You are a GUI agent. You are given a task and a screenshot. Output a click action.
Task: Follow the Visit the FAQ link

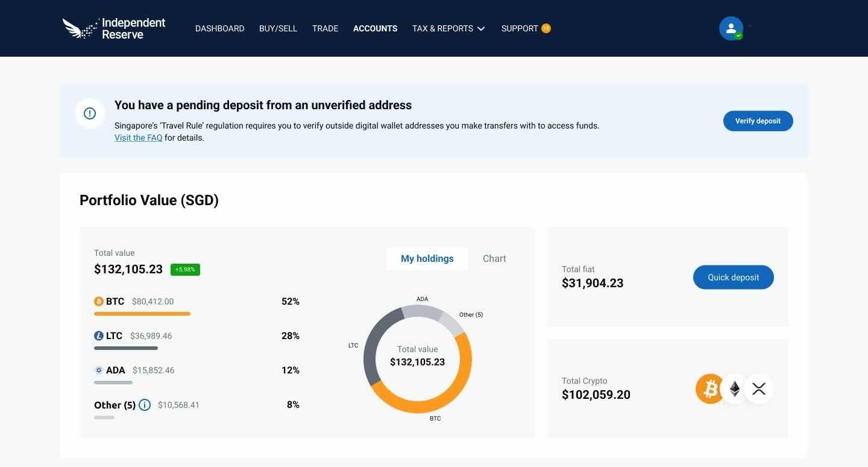138,138
